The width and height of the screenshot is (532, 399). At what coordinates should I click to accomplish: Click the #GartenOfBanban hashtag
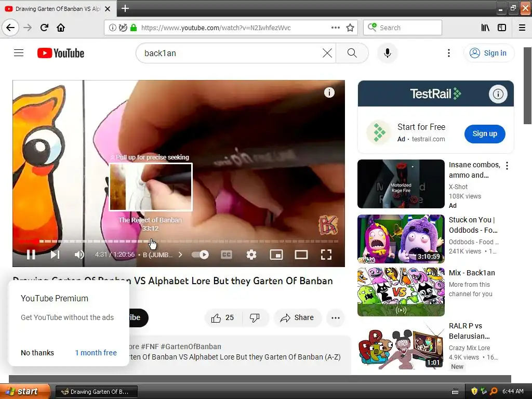[x=191, y=347]
